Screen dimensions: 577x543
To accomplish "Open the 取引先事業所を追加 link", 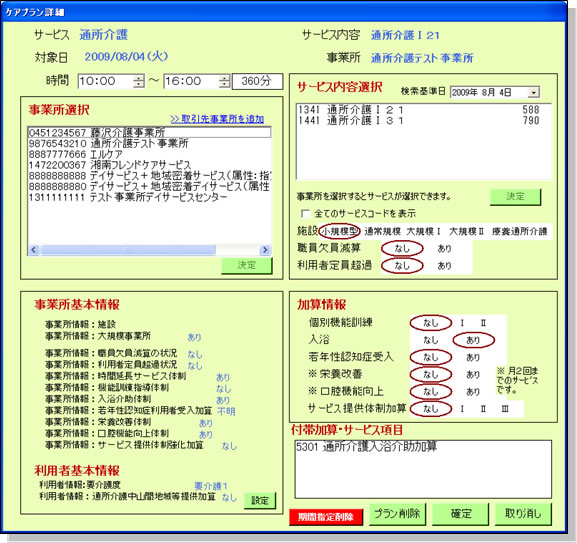I will click(x=217, y=119).
